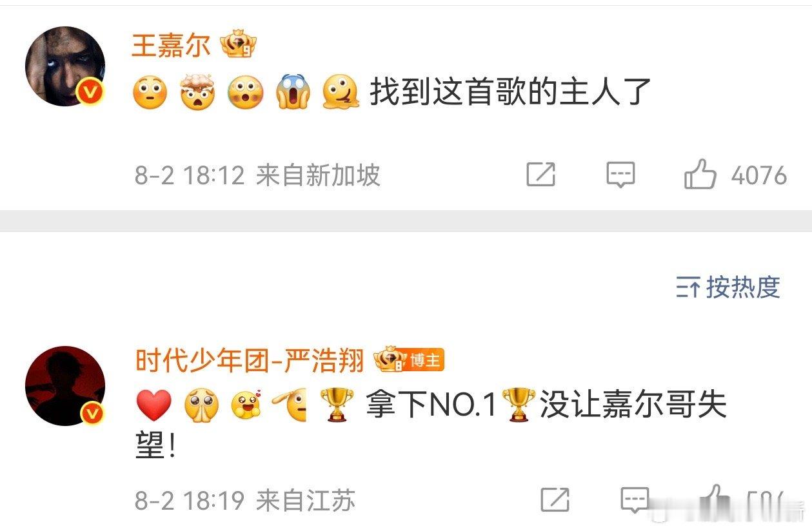This screenshot has width=812, height=531.
Task: Click the text 找到这首歌的主人了
Action: pyautogui.click(x=510, y=92)
